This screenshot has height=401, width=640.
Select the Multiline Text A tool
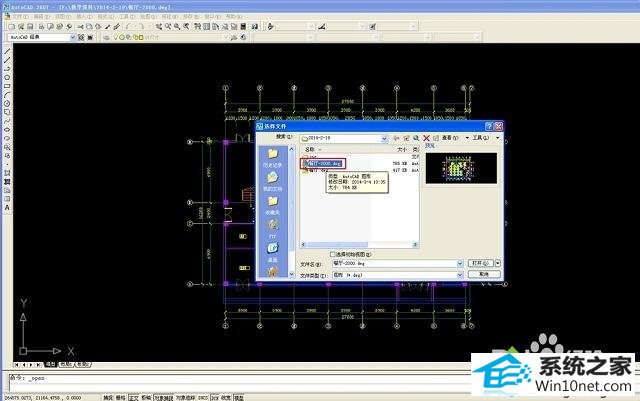pos(7,207)
